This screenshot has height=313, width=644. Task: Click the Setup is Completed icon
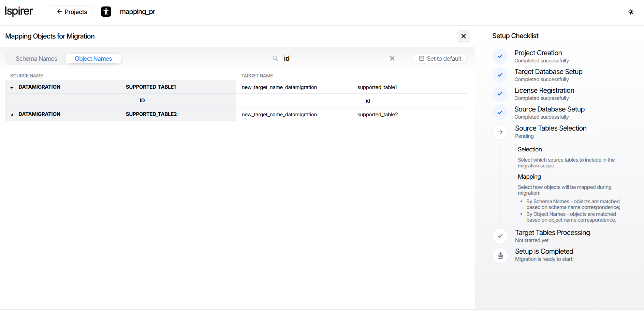point(500,255)
